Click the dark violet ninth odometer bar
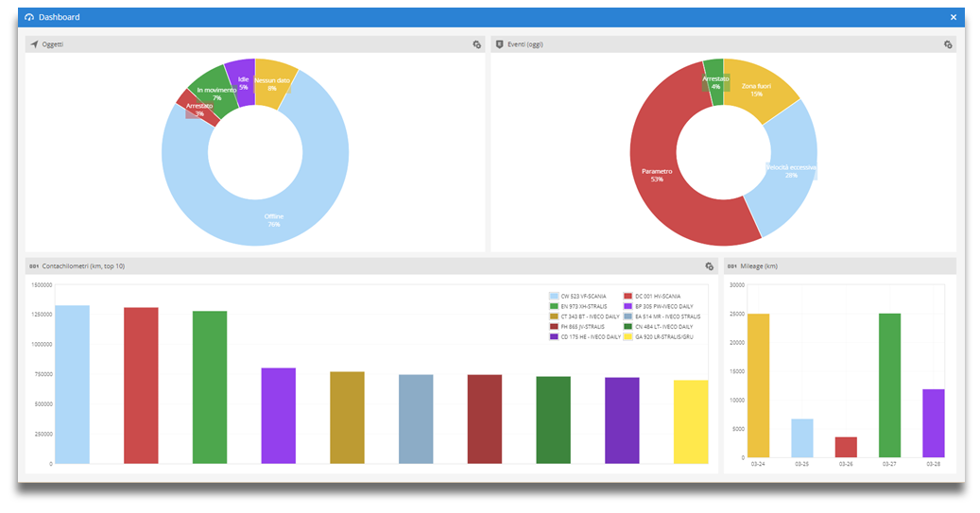 623,420
